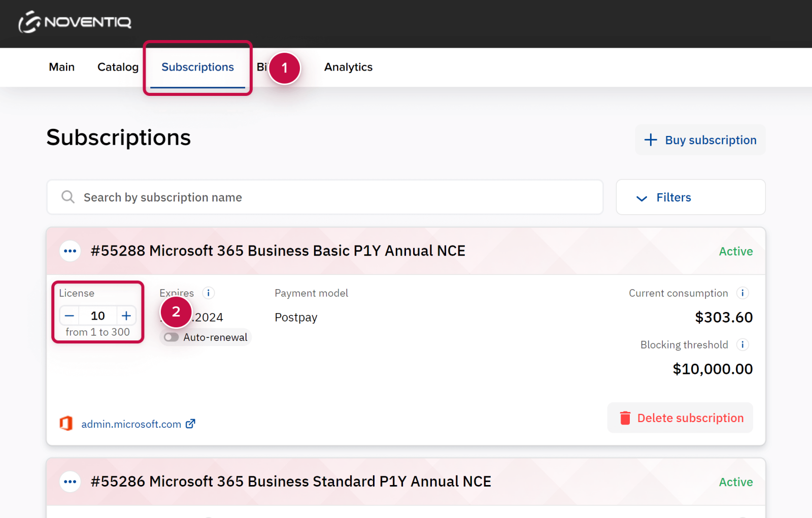Click the Noventiq logo in header
Image resolution: width=812 pixels, height=518 pixels.
tap(75, 22)
